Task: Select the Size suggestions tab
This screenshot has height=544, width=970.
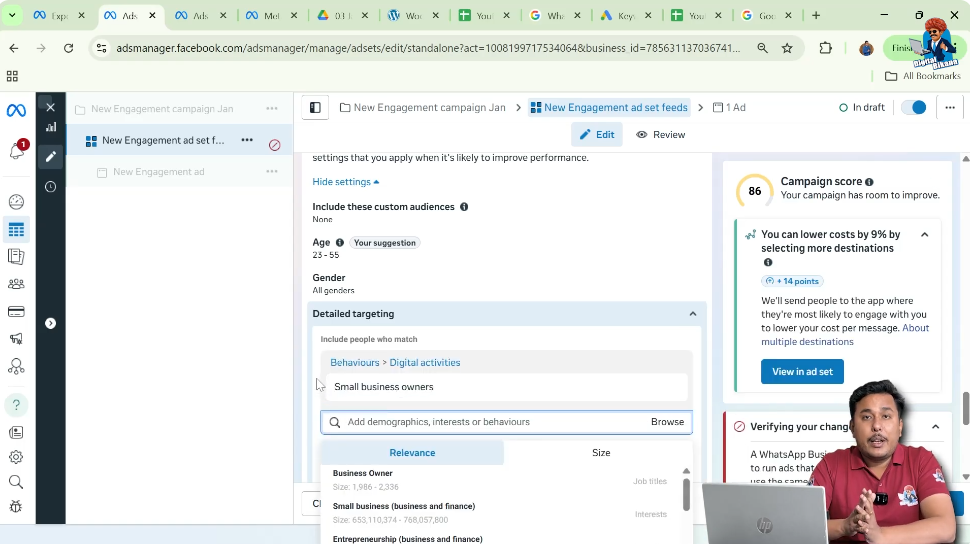Action: point(601,452)
